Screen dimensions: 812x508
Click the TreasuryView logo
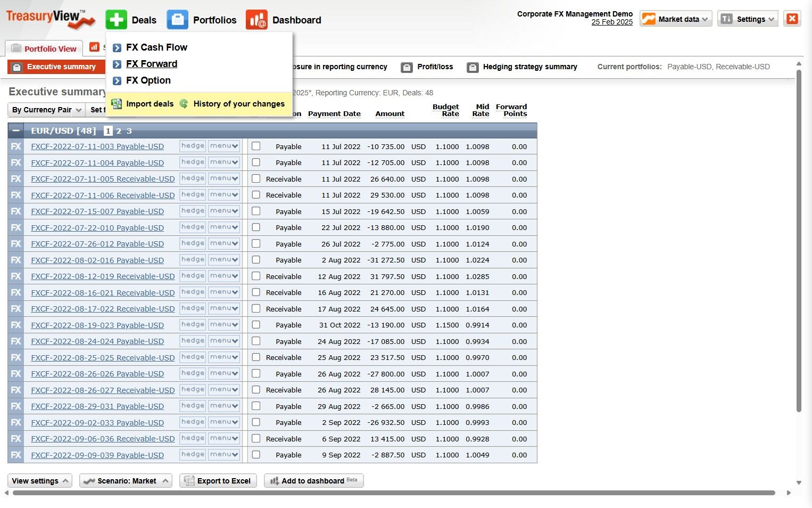(51, 19)
